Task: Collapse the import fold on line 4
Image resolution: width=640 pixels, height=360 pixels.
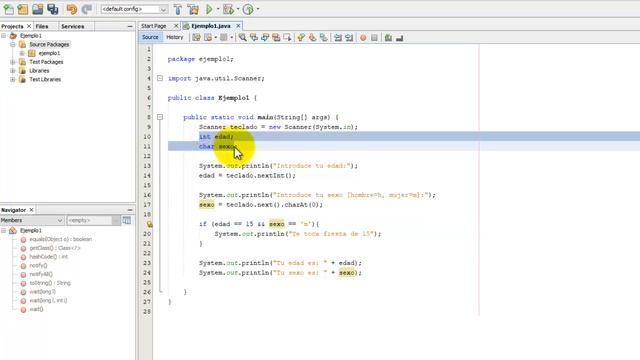Action: click(x=160, y=78)
